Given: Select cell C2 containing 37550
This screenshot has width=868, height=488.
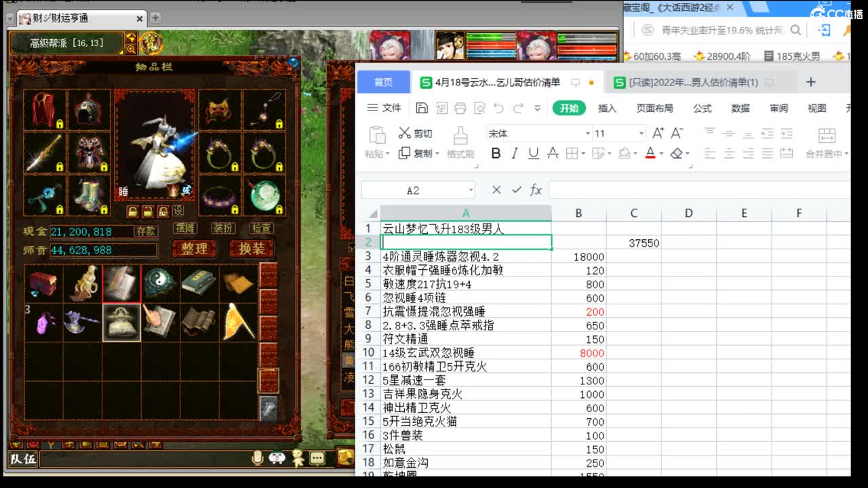Looking at the screenshot, I should pos(633,243).
